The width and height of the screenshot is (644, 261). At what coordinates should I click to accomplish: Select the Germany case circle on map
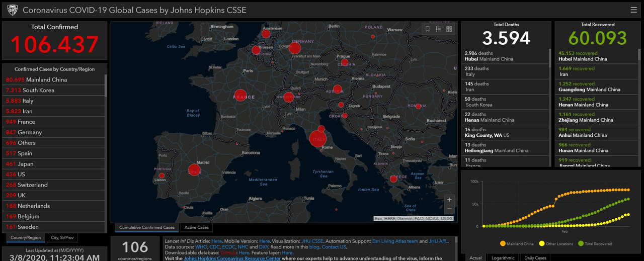click(x=295, y=48)
